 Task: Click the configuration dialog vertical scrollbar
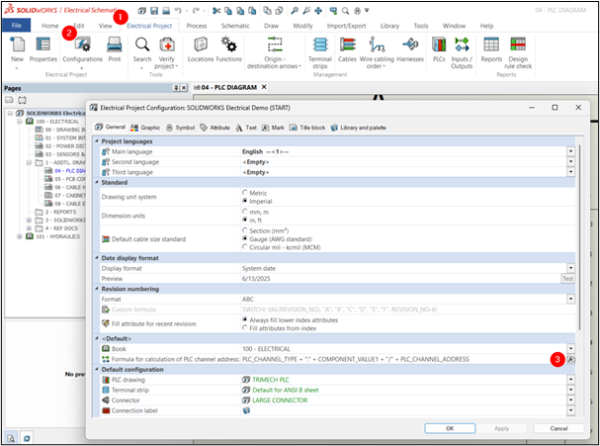tap(580, 237)
